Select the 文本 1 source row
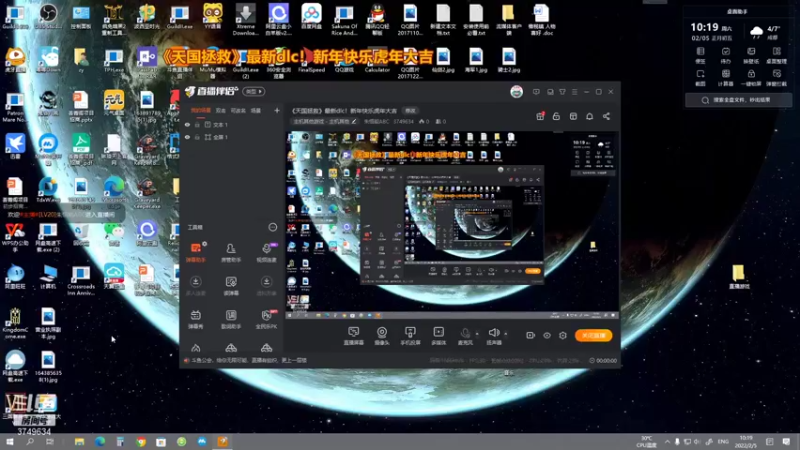800x450 pixels. click(232, 124)
